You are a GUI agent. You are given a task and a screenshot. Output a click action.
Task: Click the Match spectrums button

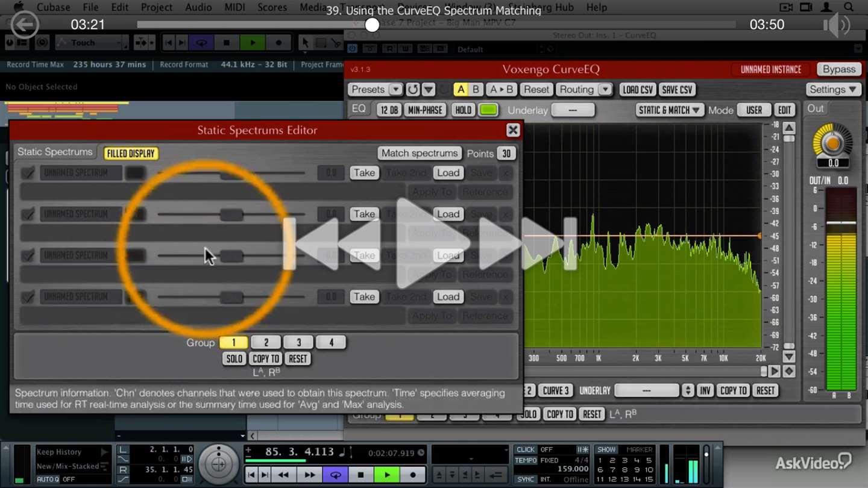click(x=420, y=154)
